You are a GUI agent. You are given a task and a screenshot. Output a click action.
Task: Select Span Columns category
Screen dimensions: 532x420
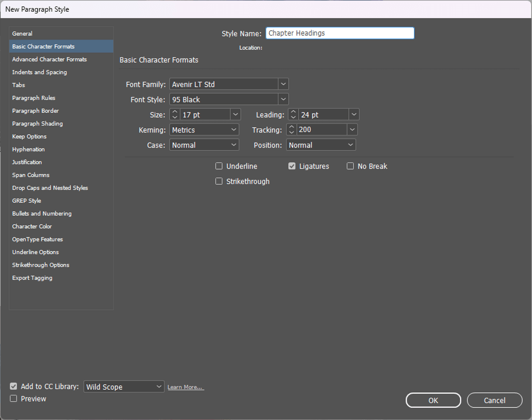[x=61, y=175]
